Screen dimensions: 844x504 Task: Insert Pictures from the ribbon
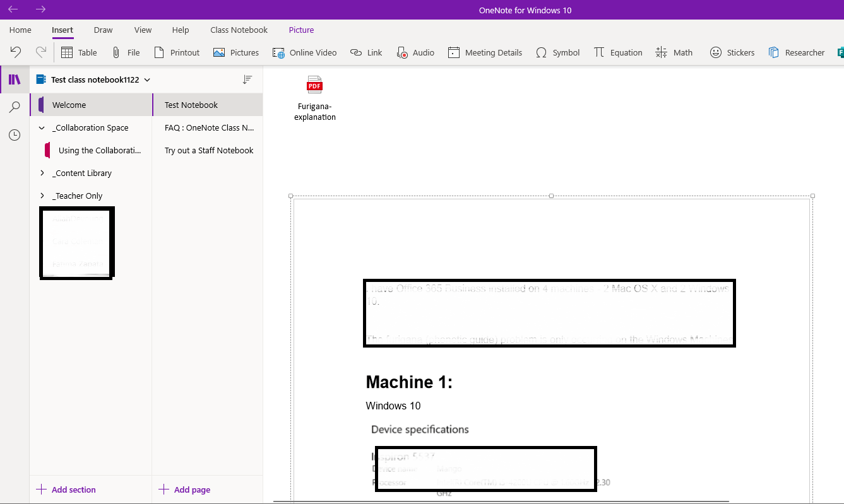click(236, 52)
